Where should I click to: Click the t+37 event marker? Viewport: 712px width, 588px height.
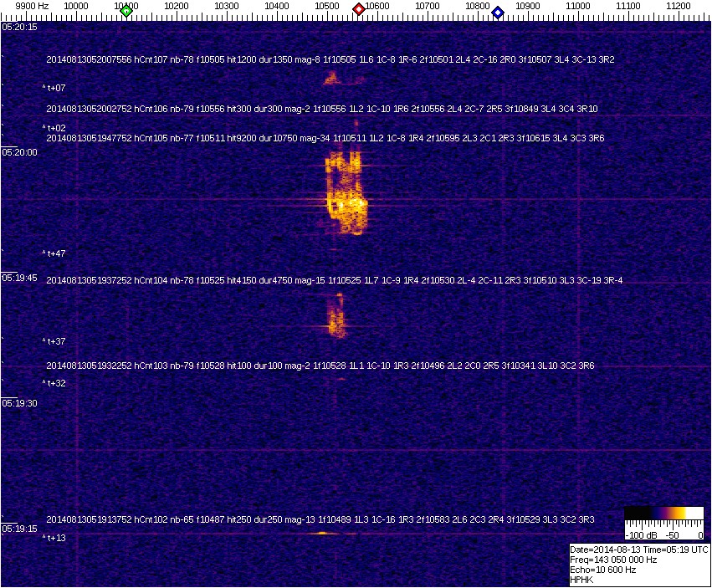pyautogui.click(x=54, y=341)
